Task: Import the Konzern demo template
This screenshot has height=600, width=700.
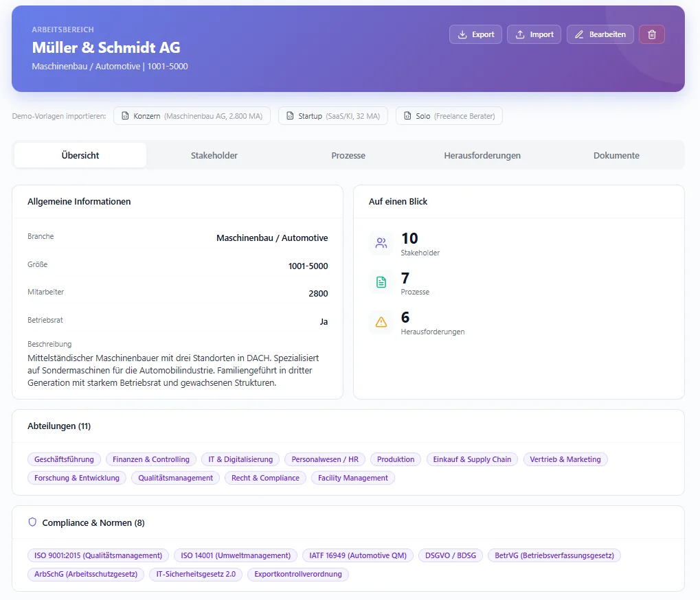Action: [x=192, y=116]
